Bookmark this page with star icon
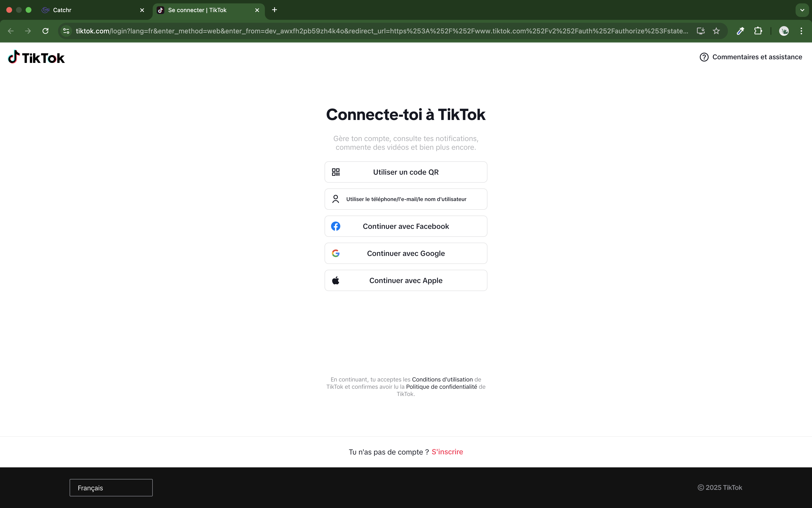The image size is (812, 508). coord(716,31)
